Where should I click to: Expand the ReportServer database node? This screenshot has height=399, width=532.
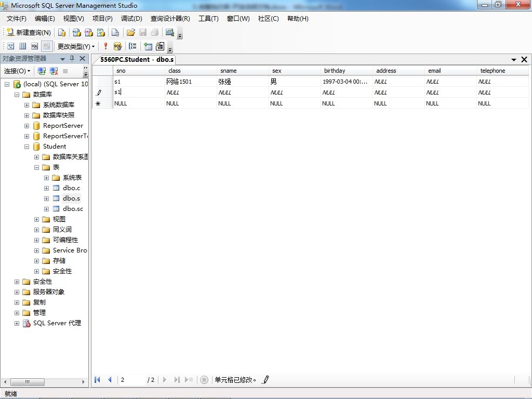tap(26, 126)
